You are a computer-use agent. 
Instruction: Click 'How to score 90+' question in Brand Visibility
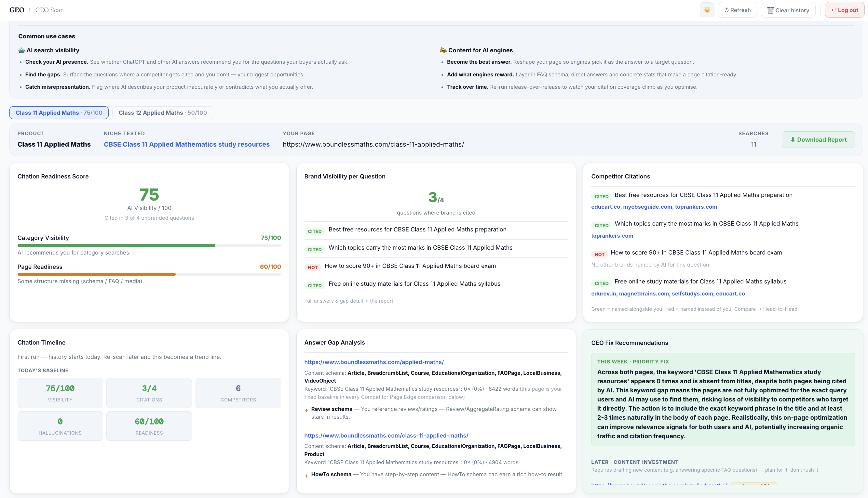[410, 266]
